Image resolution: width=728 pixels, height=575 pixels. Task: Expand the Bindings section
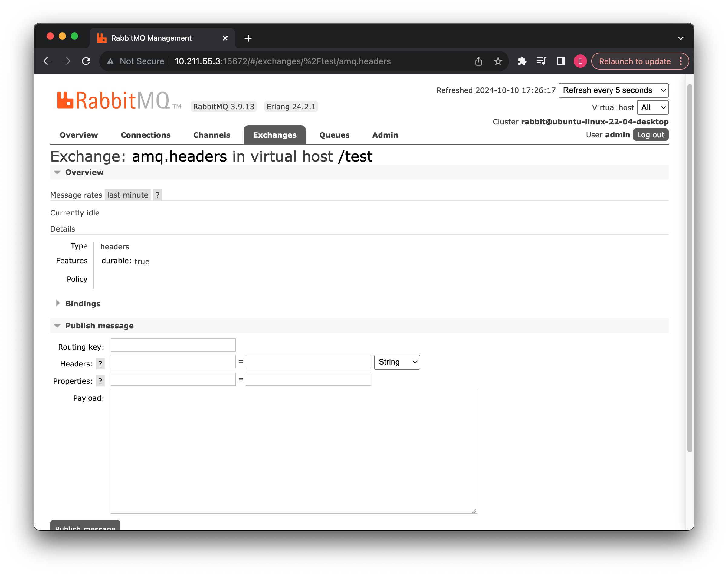point(83,304)
